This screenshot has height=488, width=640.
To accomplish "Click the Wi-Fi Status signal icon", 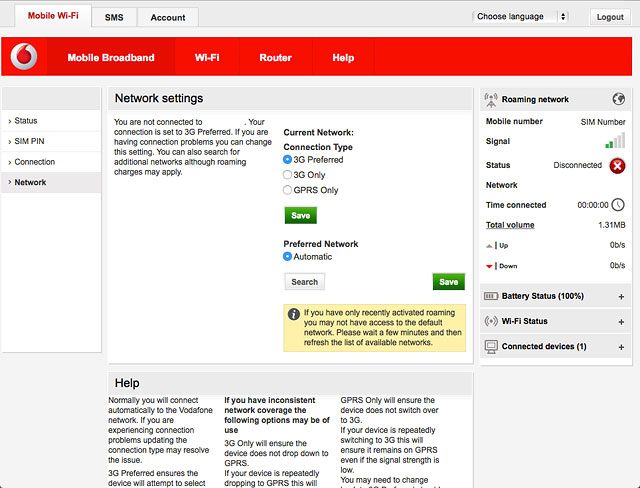I will click(490, 321).
